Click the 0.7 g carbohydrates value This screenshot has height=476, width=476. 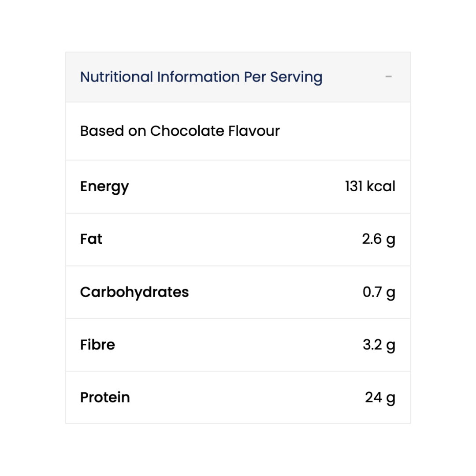pos(379,292)
